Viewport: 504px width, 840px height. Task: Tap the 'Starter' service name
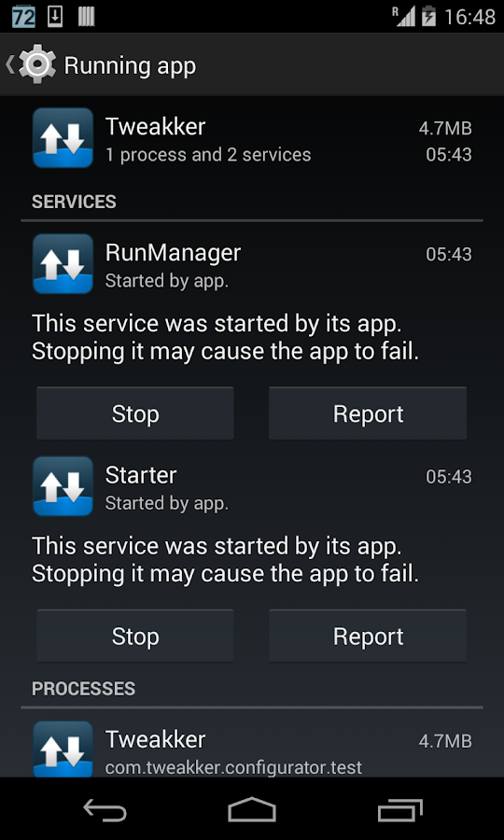click(x=141, y=475)
